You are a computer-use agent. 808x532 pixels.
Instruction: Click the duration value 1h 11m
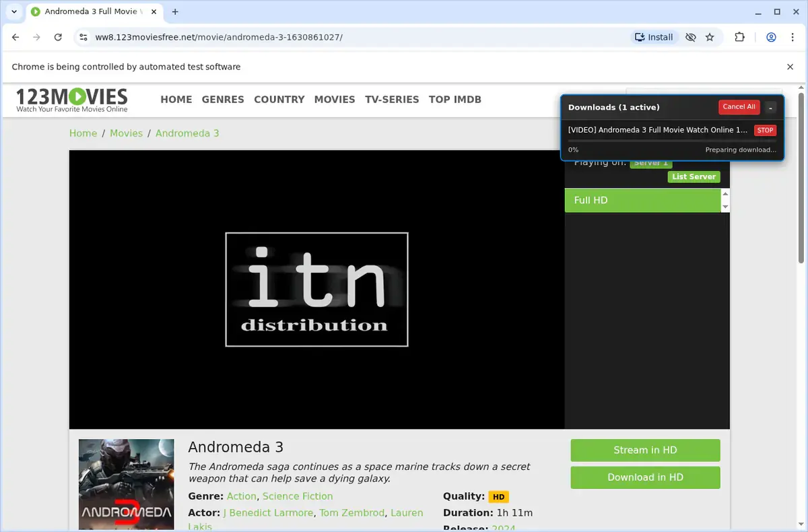point(514,513)
